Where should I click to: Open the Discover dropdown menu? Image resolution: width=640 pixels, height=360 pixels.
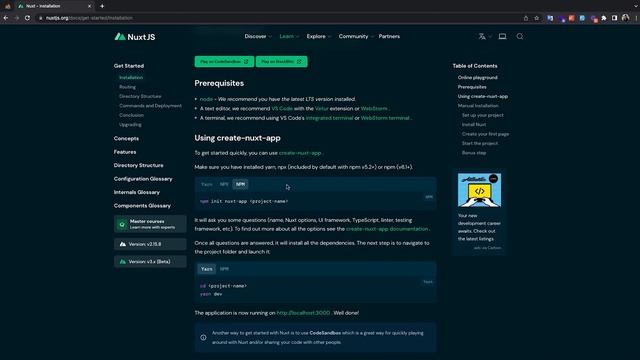258,36
